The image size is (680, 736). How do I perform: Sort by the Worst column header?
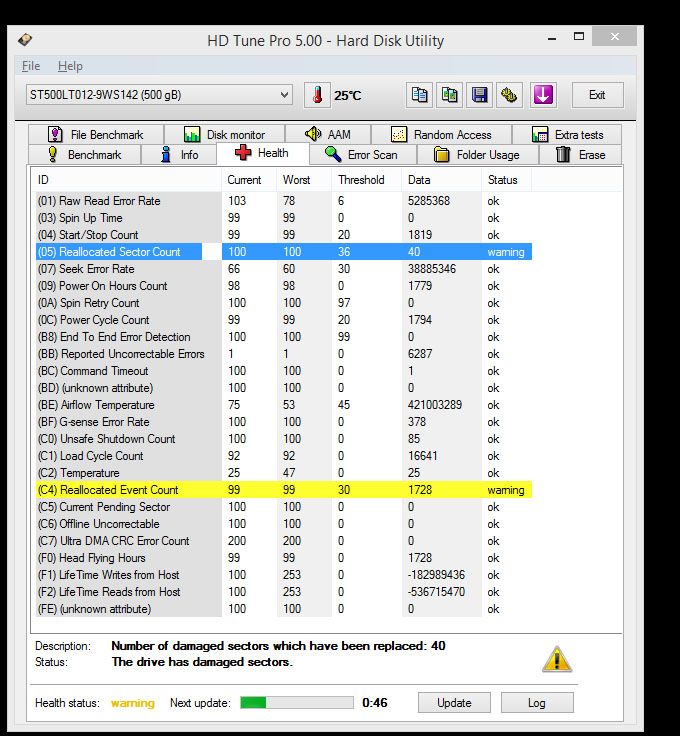click(x=304, y=180)
